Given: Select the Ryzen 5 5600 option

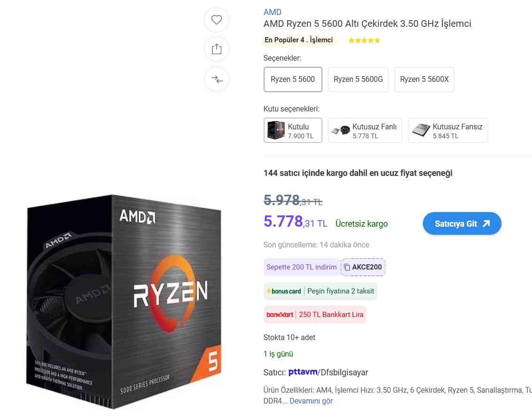Looking at the screenshot, I should [293, 79].
